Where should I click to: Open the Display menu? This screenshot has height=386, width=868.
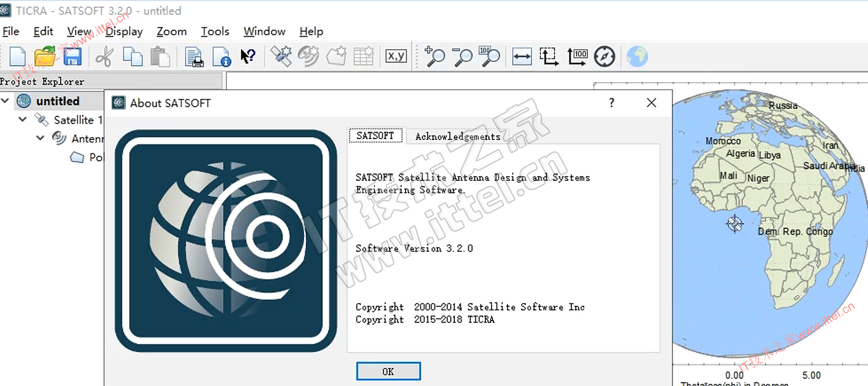click(124, 31)
